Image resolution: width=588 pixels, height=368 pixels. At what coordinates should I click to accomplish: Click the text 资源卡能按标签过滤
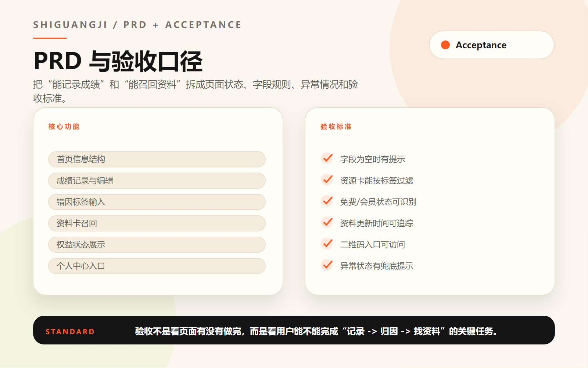pos(377,181)
